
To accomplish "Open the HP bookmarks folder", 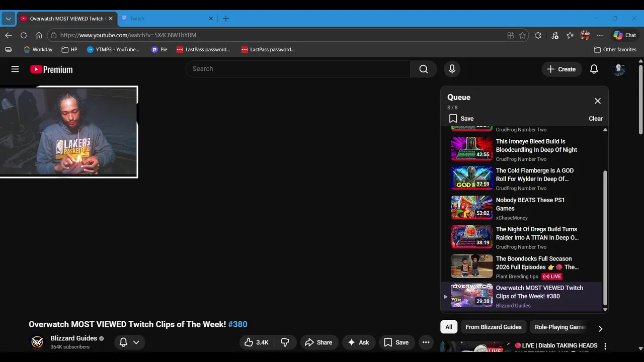I will [x=69, y=50].
